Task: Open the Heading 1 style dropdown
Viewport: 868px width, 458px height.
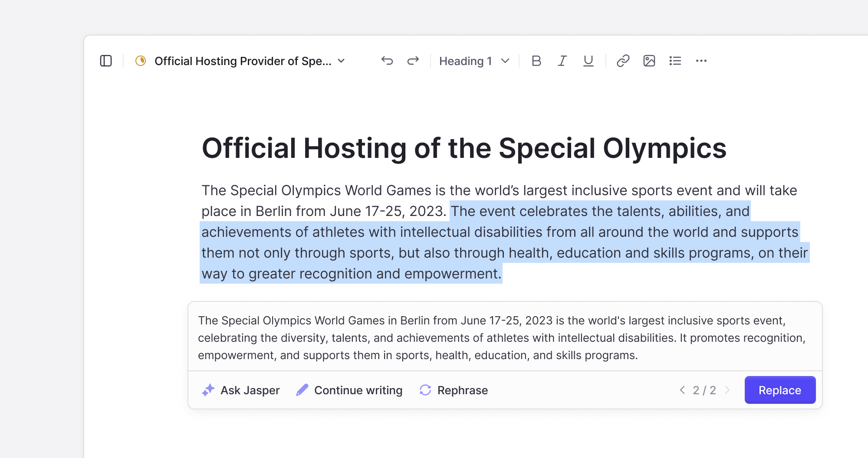Action: click(474, 61)
